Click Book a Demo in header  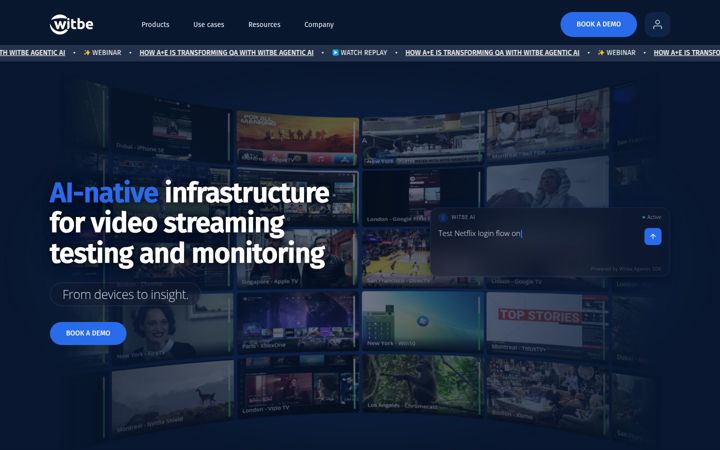tap(598, 24)
